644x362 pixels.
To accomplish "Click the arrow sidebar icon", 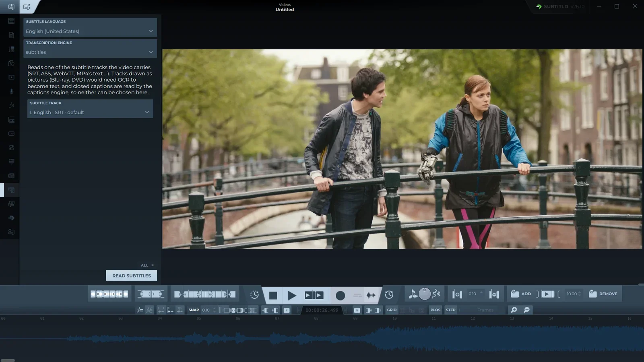I will pos(11,218).
